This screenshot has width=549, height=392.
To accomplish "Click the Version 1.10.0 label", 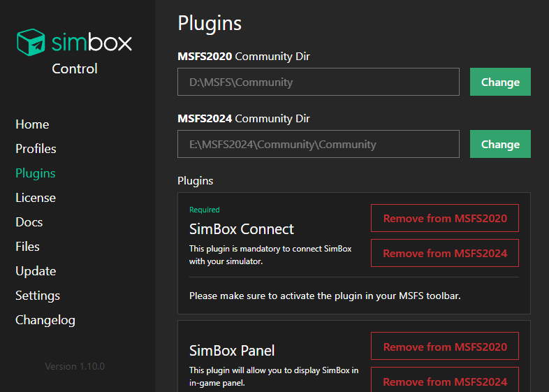I will pyautogui.click(x=75, y=366).
